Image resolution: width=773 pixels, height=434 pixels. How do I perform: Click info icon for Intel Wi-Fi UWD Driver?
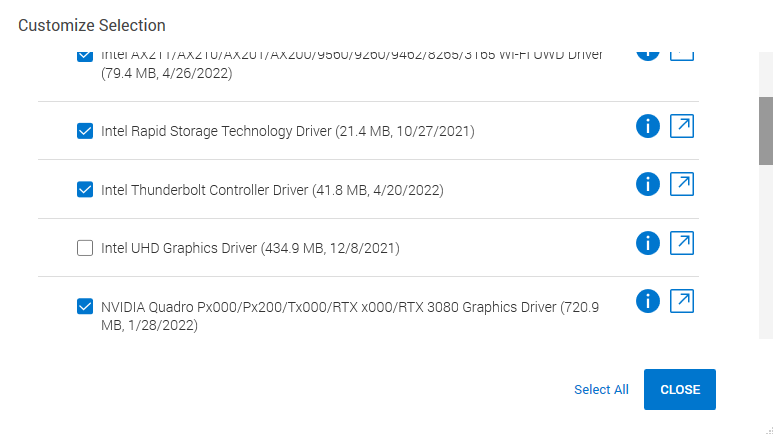tap(648, 51)
